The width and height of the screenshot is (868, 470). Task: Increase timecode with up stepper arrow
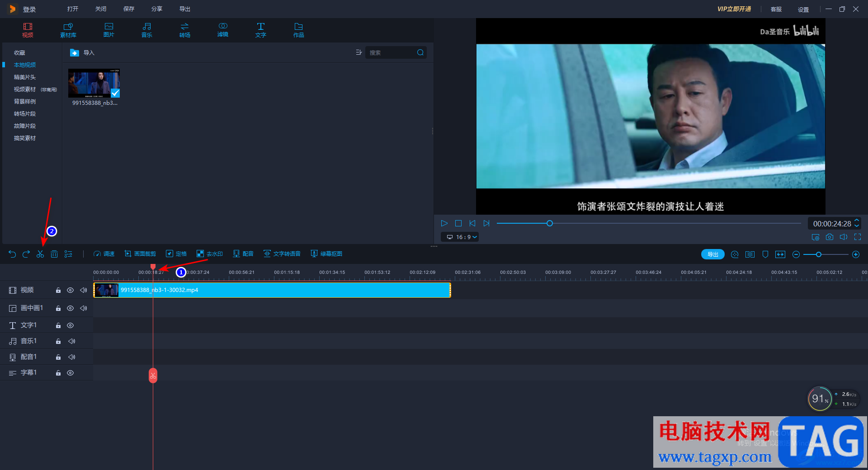point(857,220)
